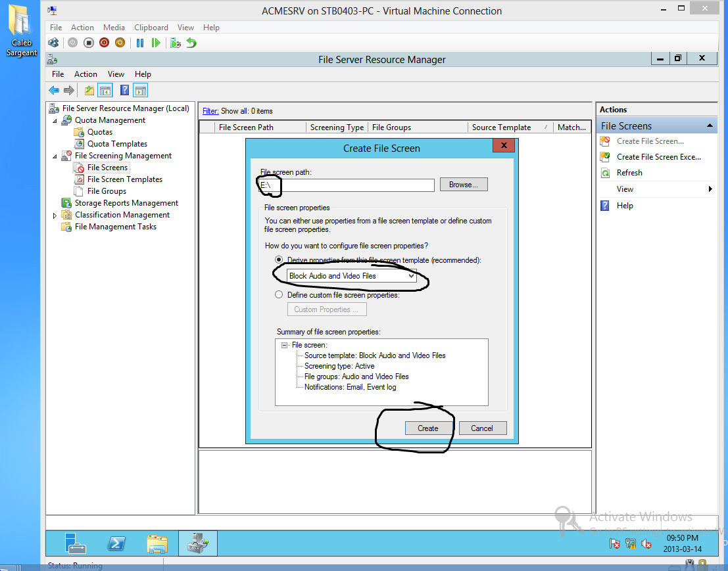Click the network status tray icon
The height and width of the screenshot is (571, 728).
click(x=630, y=543)
